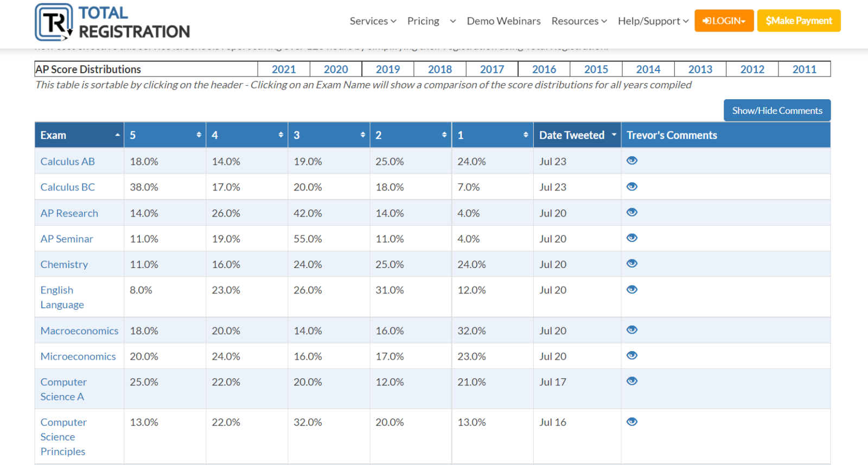Click the Make Payment button
Screen dimensions: 868x465
pyautogui.click(x=799, y=21)
